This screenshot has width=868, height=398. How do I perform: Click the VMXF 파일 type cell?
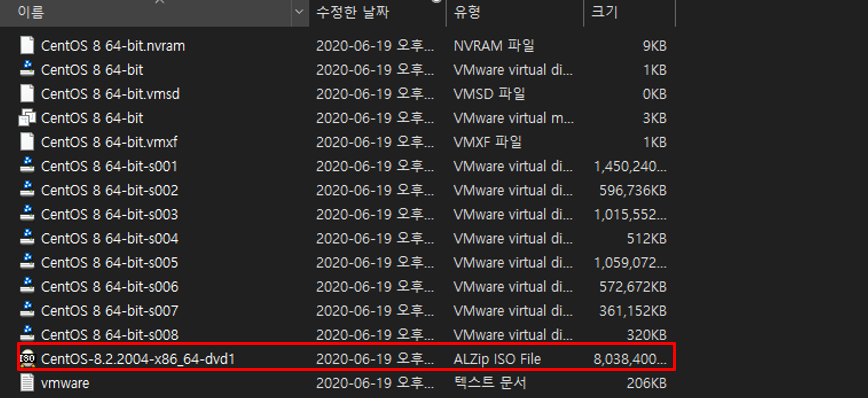(488, 142)
